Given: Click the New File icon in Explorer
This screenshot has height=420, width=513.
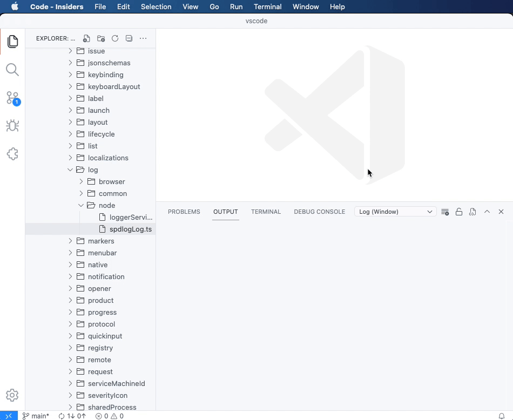Looking at the screenshot, I should 86,38.
